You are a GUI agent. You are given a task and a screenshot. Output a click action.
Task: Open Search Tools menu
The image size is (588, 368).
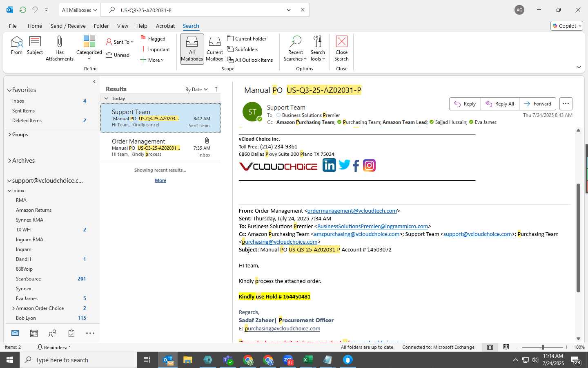click(x=318, y=48)
